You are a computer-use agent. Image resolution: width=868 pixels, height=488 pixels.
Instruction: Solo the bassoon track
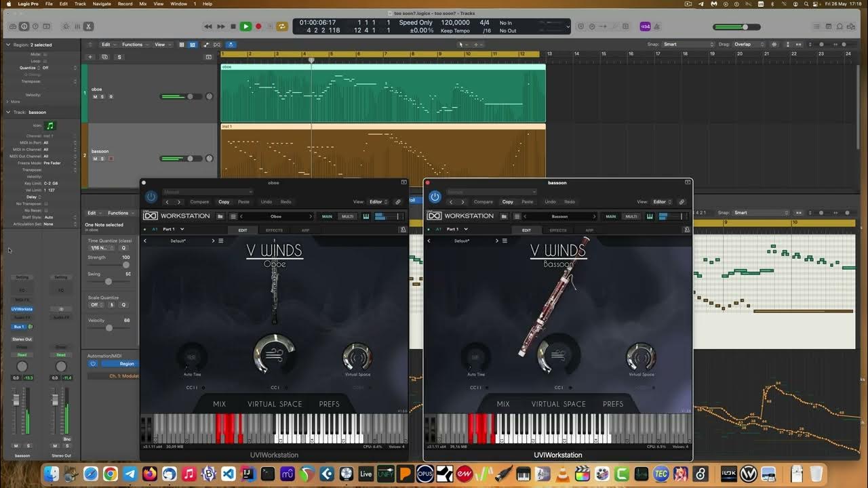[102, 159]
